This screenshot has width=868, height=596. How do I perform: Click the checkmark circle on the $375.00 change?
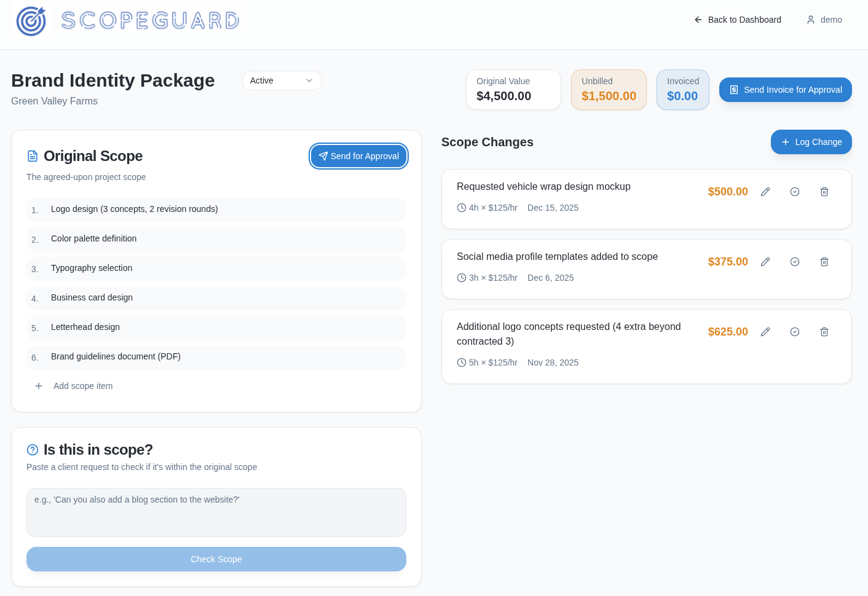click(x=795, y=262)
